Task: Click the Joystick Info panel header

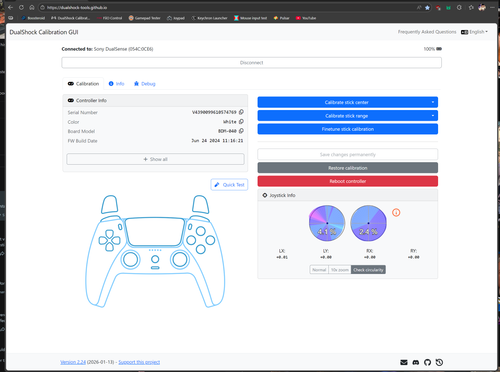Action: pos(348,195)
